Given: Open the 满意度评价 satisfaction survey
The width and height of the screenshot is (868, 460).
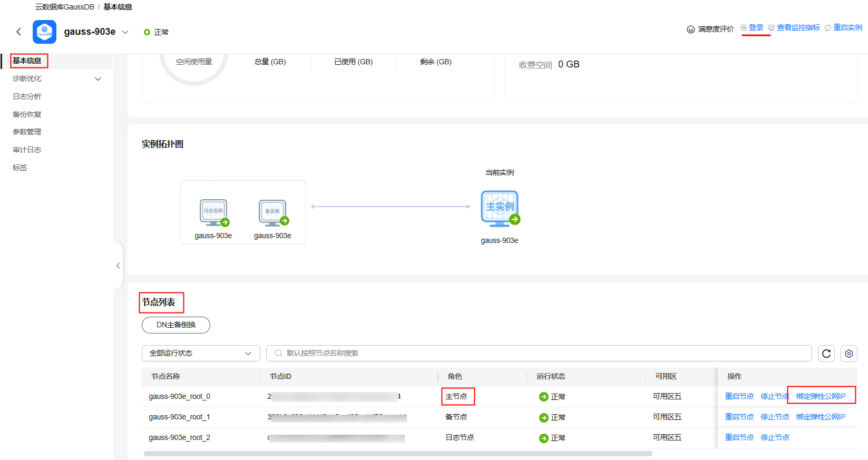Looking at the screenshot, I should pyautogui.click(x=716, y=29).
